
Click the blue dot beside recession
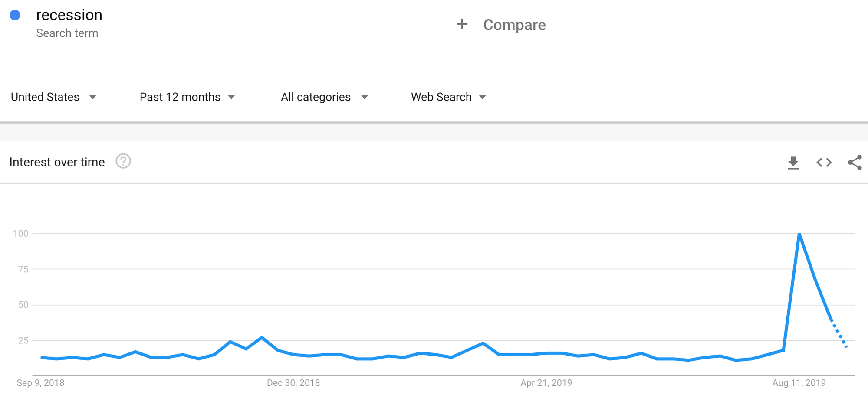15,15
